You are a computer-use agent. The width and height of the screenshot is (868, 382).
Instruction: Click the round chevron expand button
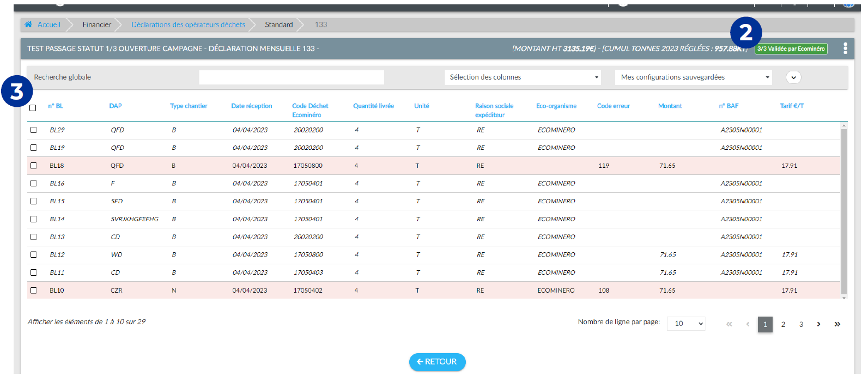[793, 77]
